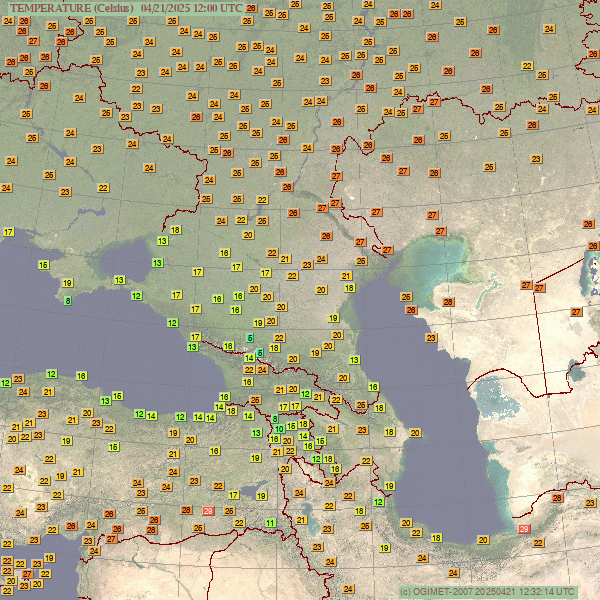
Task: Click the green 11 marker below Lake Van
Action: 270,523
